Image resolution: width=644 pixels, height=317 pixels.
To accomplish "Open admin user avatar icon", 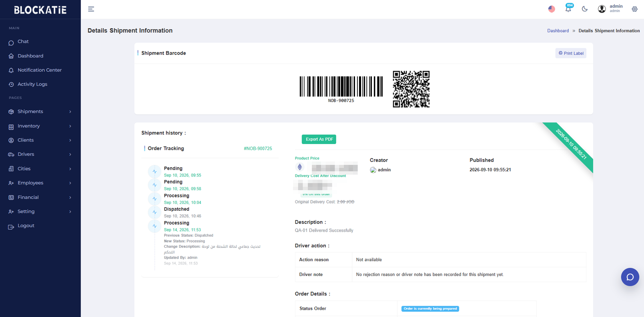I will click(602, 9).
